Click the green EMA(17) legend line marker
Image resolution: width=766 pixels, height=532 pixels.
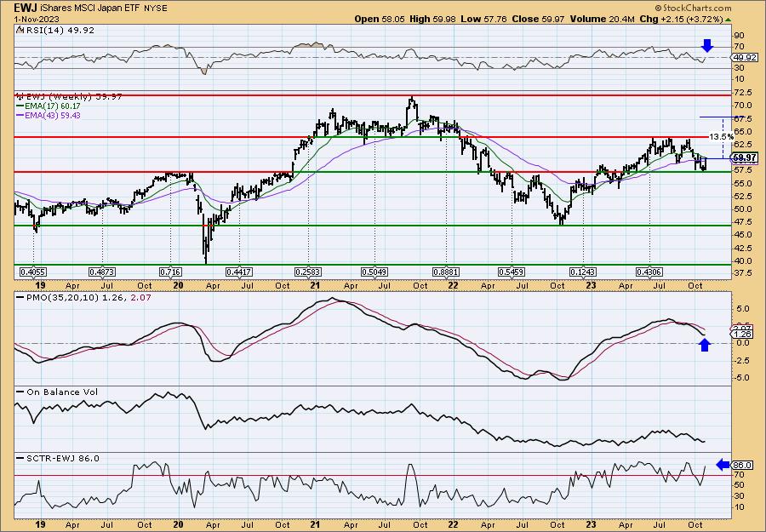(x=20, y=106)
